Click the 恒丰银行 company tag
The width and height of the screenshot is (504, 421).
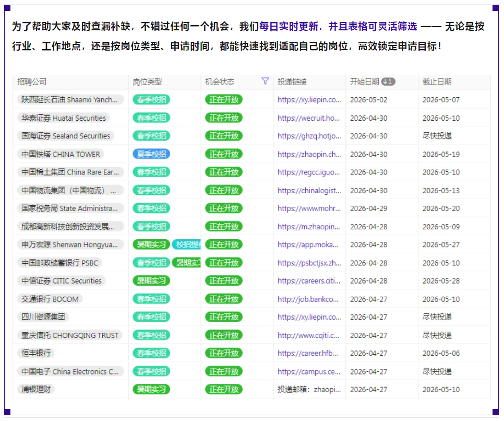coord(36,353)
